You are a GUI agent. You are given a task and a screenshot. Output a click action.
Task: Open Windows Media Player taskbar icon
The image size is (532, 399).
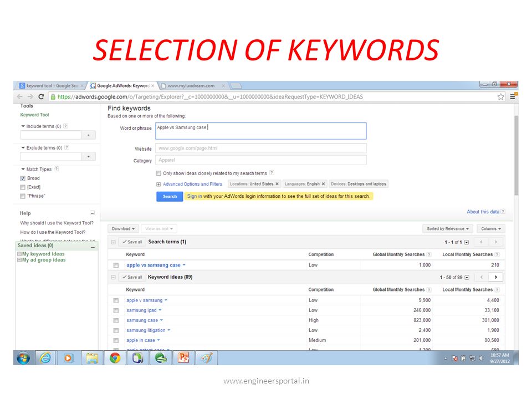coord(69,358)
